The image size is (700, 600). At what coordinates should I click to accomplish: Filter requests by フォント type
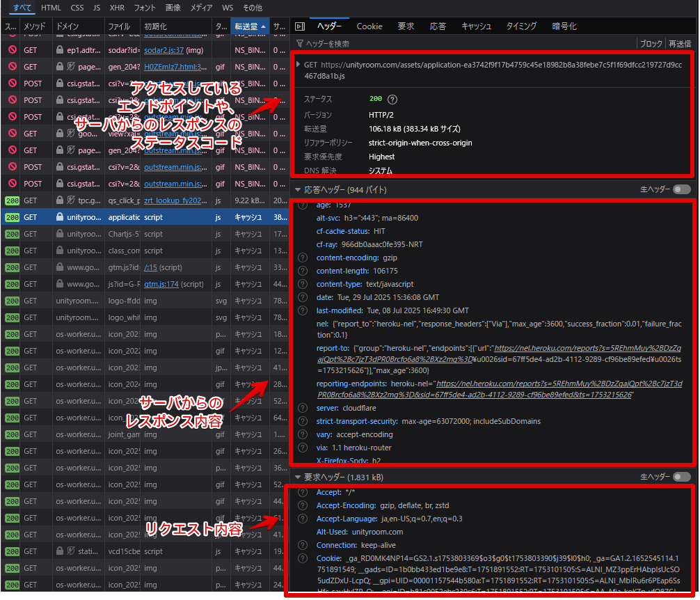coord(145,8)
